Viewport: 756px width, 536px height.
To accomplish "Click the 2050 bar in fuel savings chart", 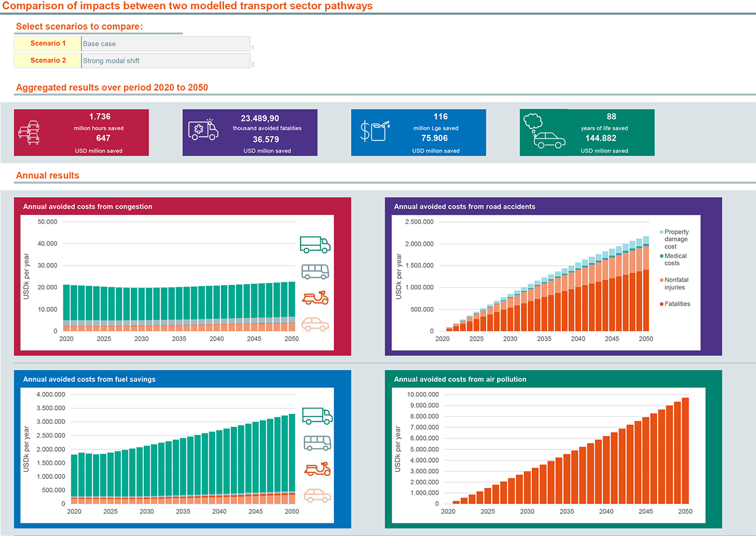I will click(292, 459).
